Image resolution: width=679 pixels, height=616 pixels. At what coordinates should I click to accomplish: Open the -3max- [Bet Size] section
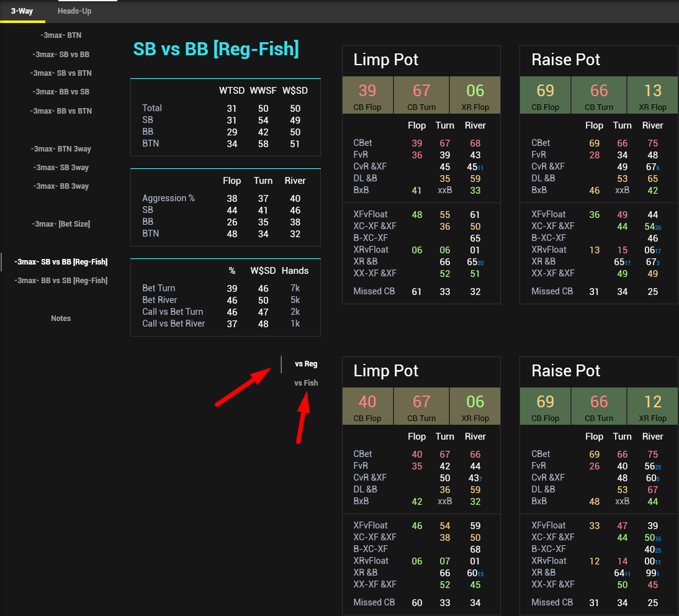point(61,224)
